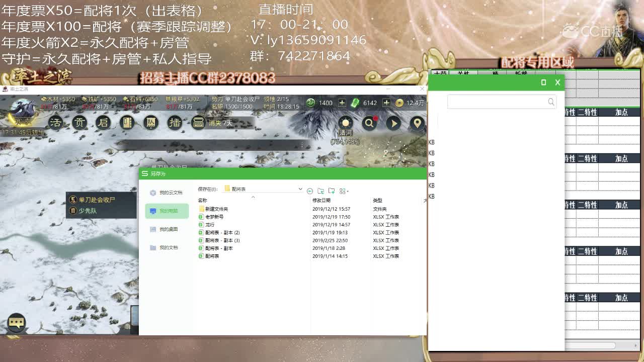Create new folder in Save As dialog
644x362 pixels.
click(x=332, y=191)
